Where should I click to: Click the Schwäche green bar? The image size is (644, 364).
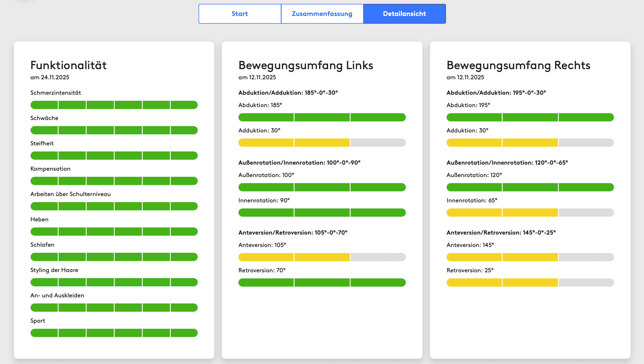(x=114, y=130)
